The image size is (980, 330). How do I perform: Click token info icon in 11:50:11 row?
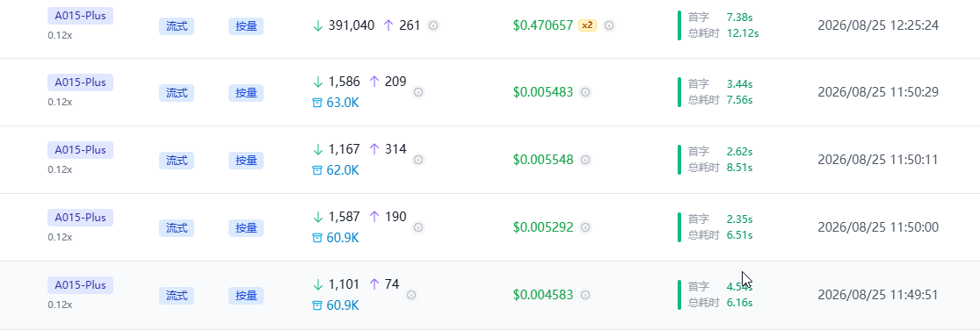[418, 160]
